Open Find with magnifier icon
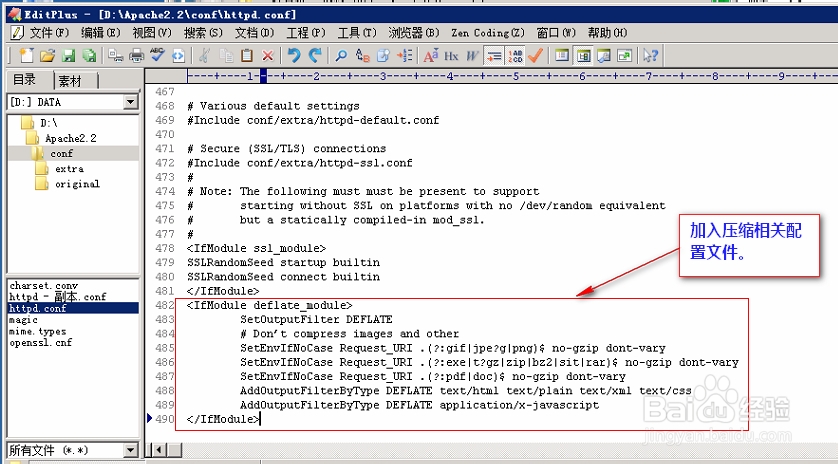Viewport: 838px width, 464px height. point(341,56)
